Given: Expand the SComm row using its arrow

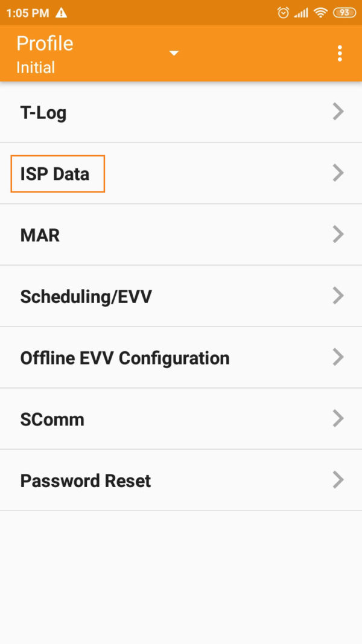Looking at the screenshot, I should pyautogui.click(x=337, y=418).
